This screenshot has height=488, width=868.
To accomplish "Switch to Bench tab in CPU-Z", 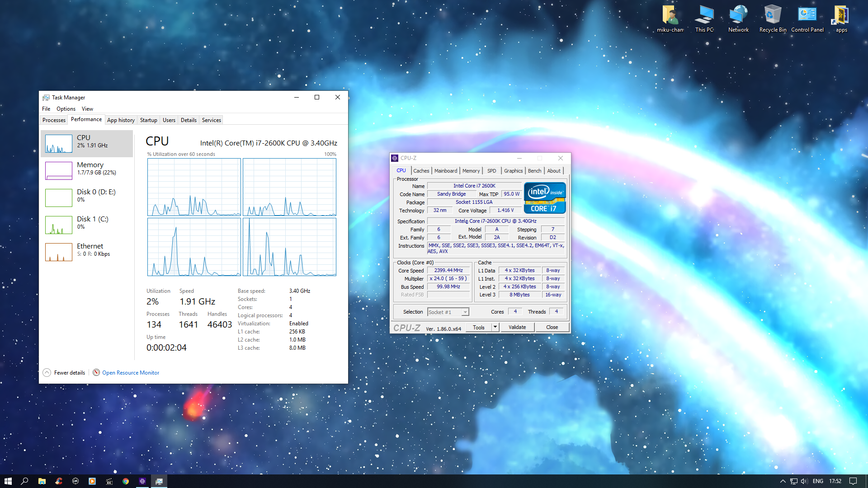I will click(x=534, y=171).
